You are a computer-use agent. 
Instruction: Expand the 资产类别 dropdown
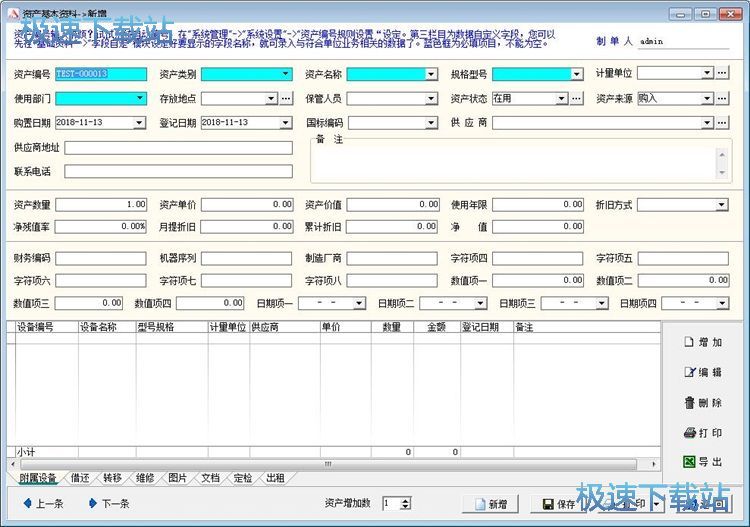point(285,74)
